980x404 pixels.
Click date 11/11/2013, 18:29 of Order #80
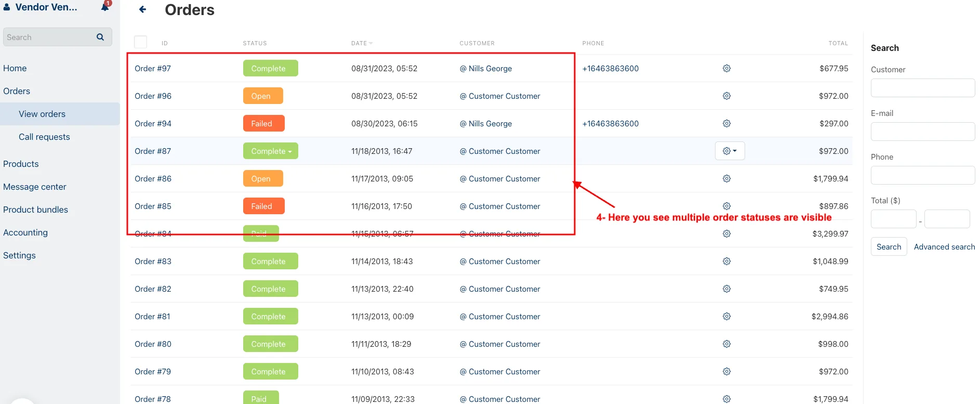tap(381, 344)
